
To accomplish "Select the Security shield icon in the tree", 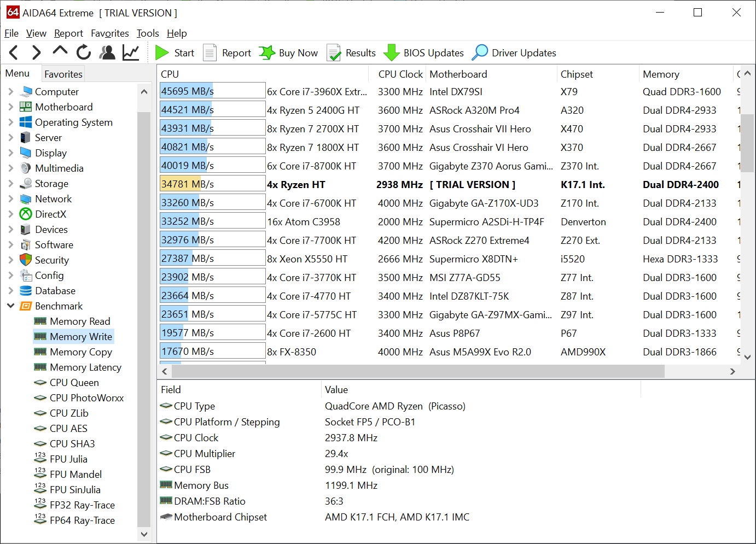I will click(26, 260).
